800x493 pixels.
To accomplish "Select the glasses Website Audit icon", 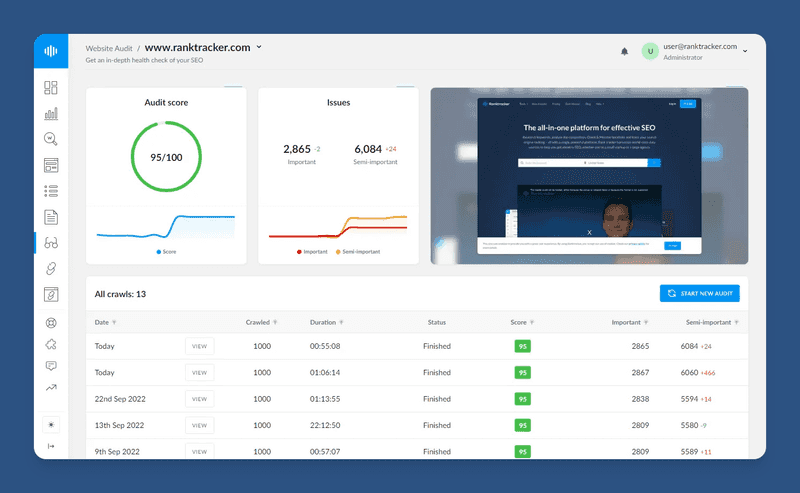I will 51,243.
